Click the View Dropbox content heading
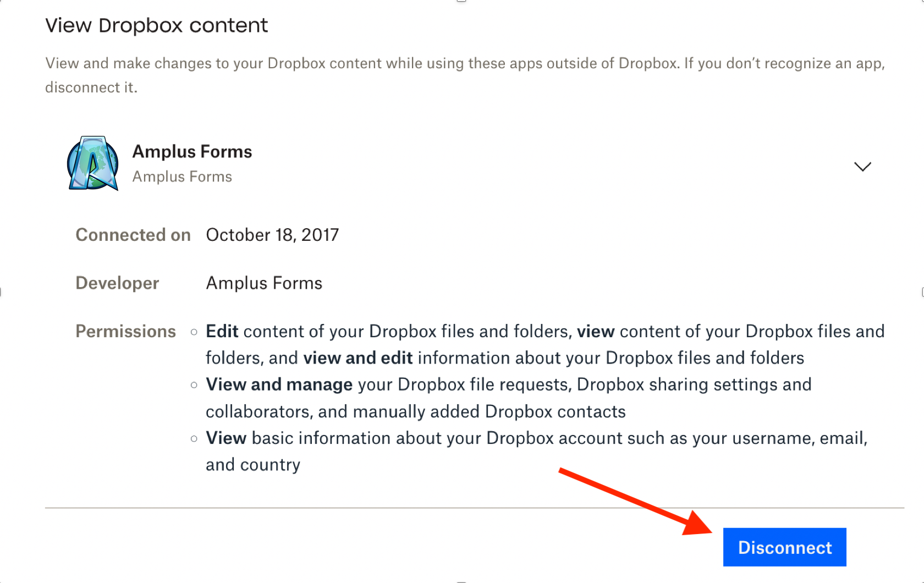 (x=157, y=25)
